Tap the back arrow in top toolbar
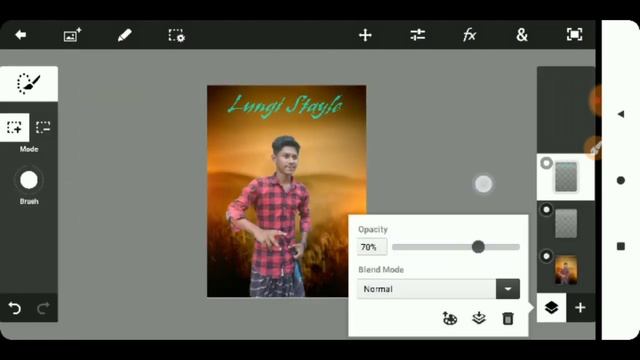 click(20, 35)
